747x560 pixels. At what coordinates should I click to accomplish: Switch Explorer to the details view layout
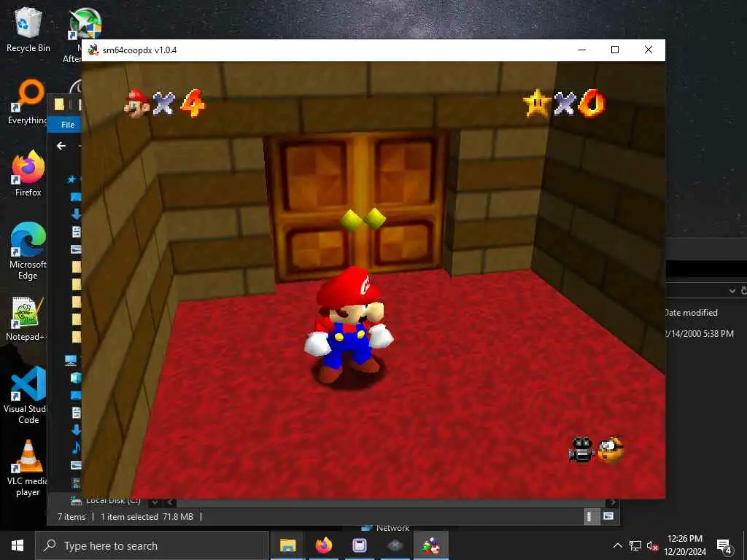[589, 517]
